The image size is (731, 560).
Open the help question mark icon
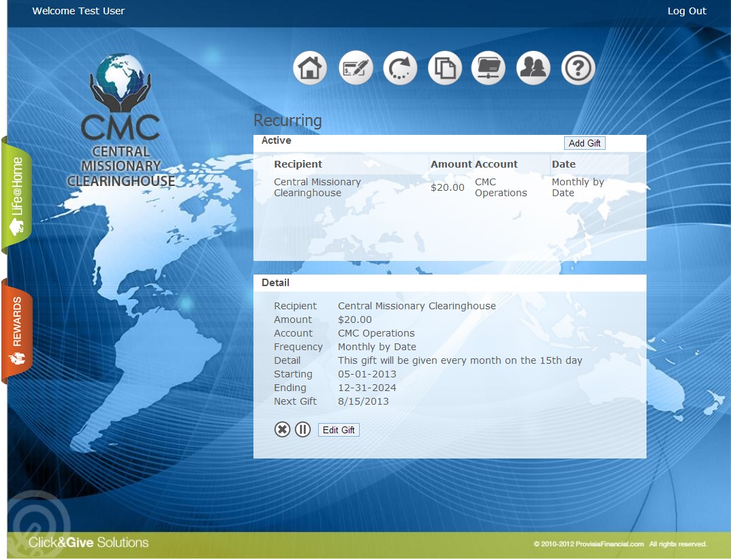coord(578,68)
